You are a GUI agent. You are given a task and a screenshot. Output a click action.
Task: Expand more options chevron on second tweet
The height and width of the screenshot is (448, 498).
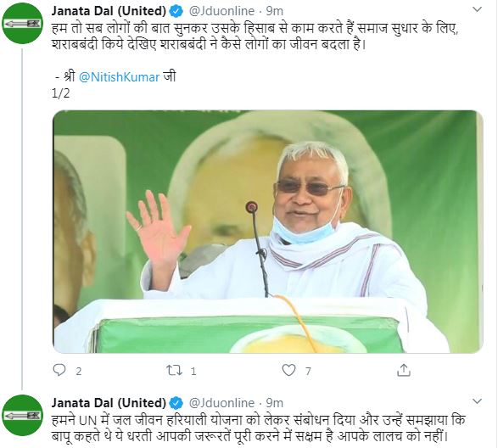(478, 401)
